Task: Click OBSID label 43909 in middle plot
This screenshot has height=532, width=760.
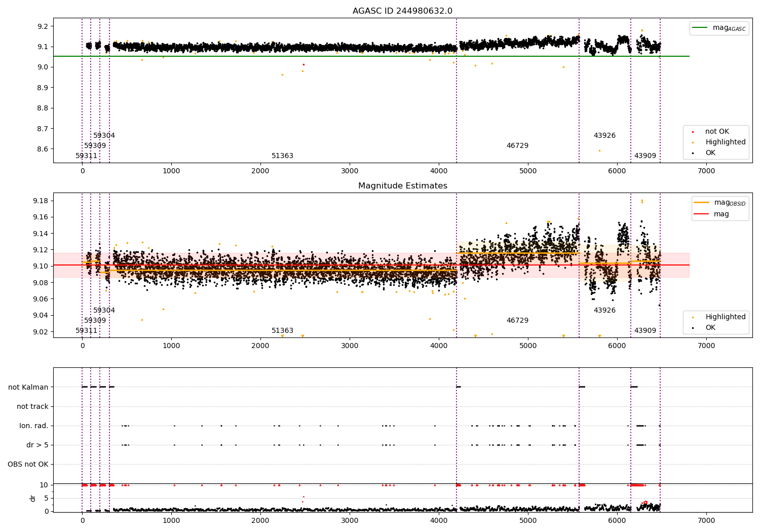Action: (645, 331)
